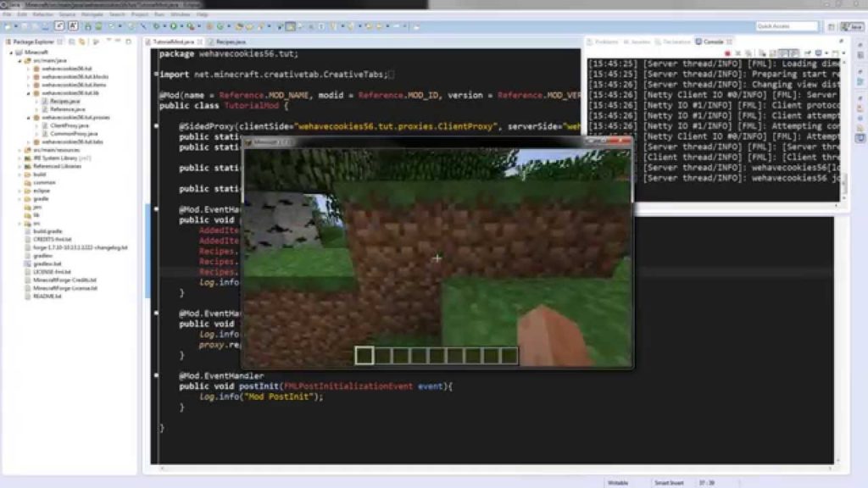
Task: Open the New file dropdown arrow
Action: (x=15, y=26)
